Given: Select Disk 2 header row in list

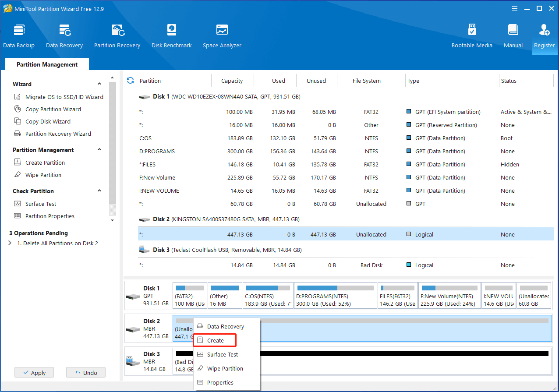Looking at the screenshot, I should pos(346,219).
